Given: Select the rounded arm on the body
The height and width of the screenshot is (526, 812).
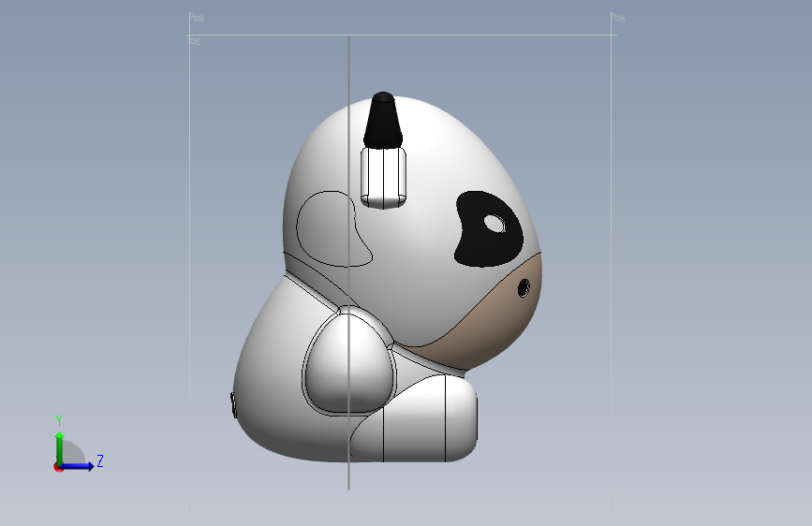Looking at the screenshot, I should 348,362.
